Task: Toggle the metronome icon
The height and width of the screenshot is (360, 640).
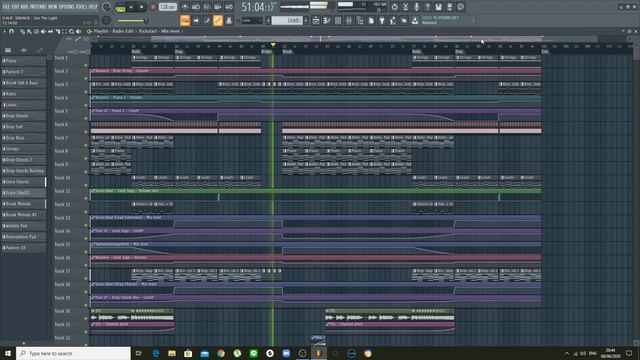Action: (x=184, y=7)
